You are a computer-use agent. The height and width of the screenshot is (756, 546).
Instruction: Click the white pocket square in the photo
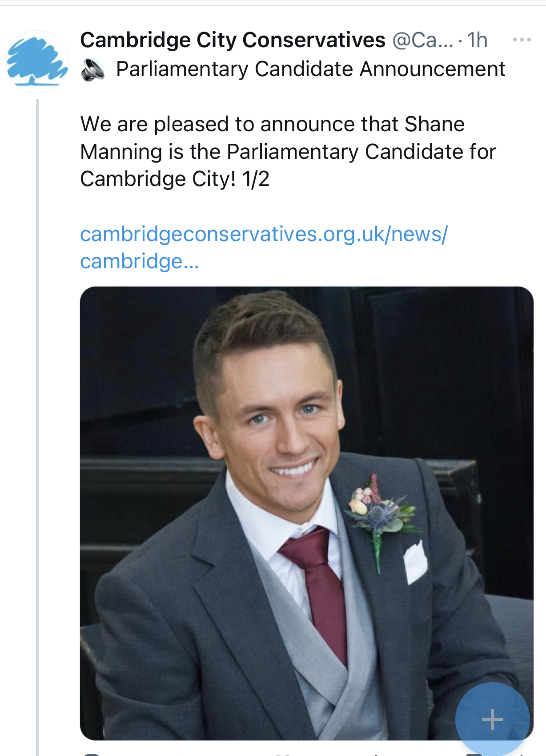(x=415, y=561)
